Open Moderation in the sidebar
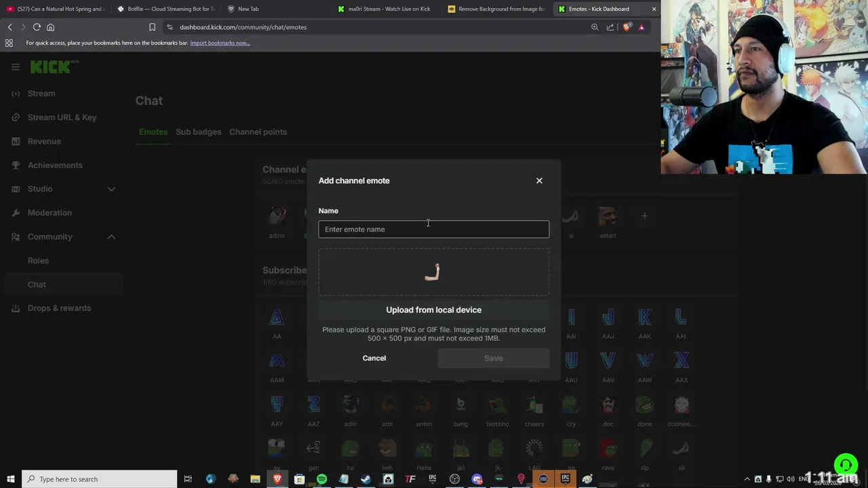Screen dimensions: 868x488 [x=50, y=213]
